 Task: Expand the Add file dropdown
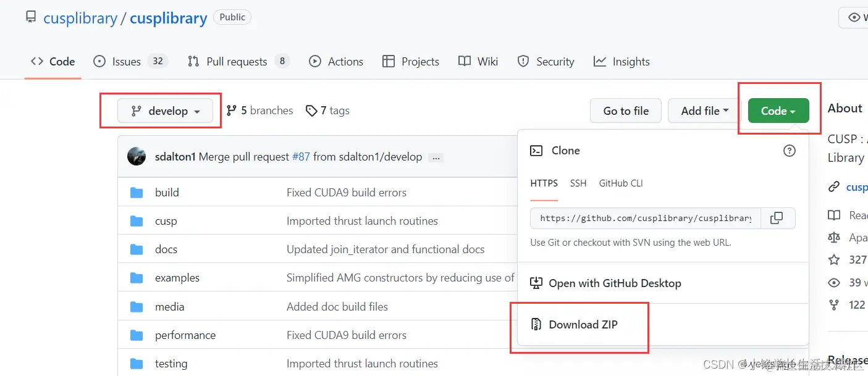(705, 111)
